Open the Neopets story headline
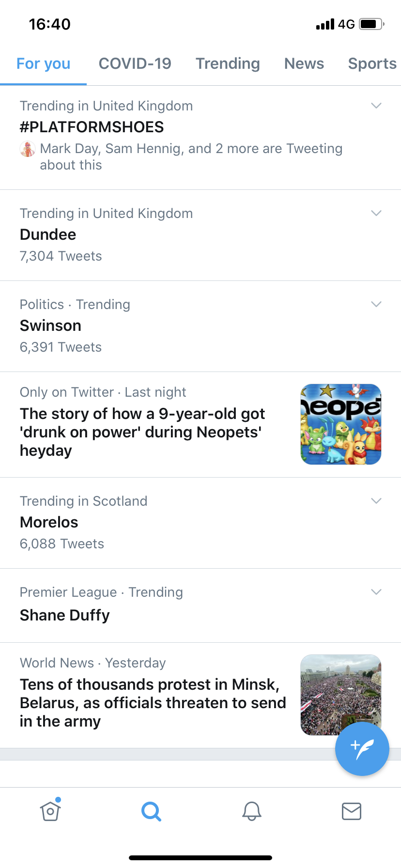 [143, 432]
